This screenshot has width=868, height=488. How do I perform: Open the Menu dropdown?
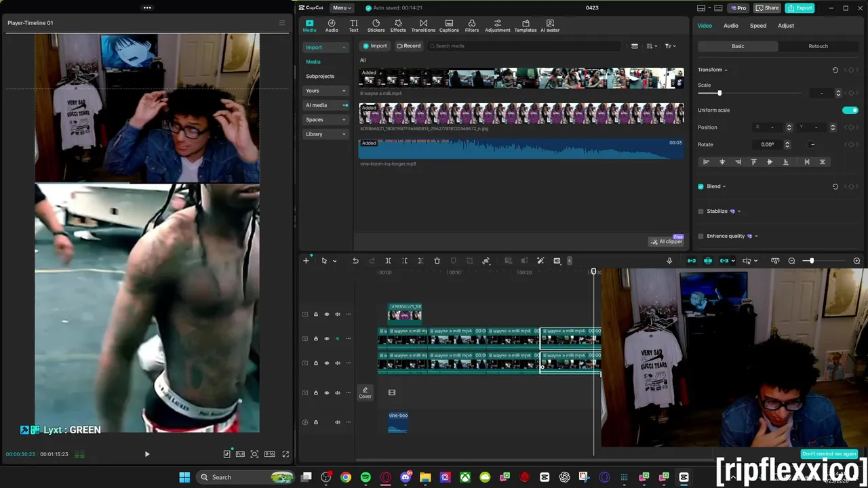point(342,8)
